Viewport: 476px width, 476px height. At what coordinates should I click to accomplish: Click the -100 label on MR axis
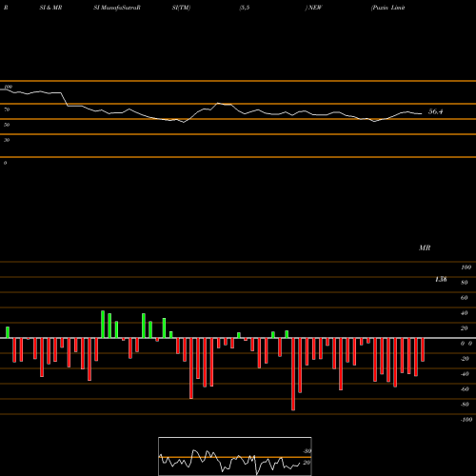click(x=466, y=420)
